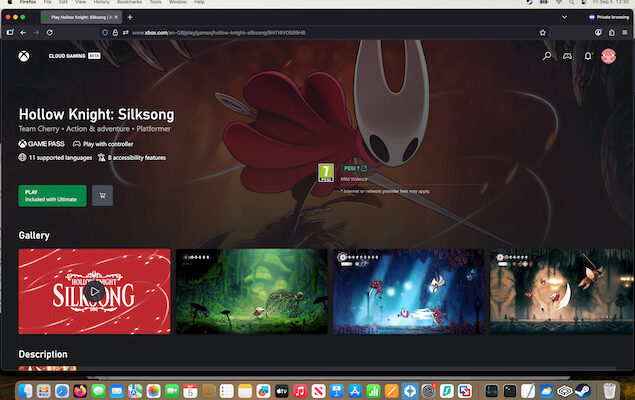Screen dimensions: 635x400
Task: Play the Silksong trailer video thumbnail
Action: pos(94,291)
